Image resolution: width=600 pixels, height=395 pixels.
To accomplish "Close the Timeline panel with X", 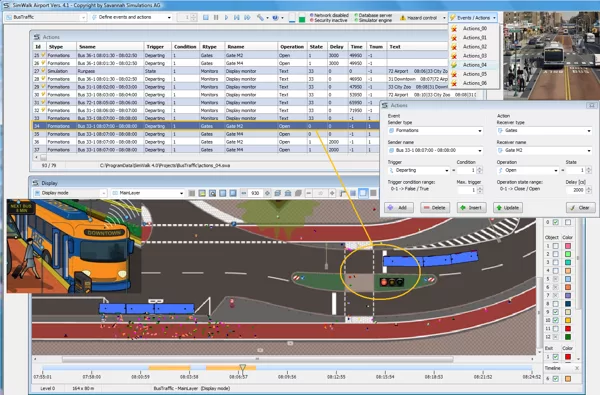I will pyautogui.click(x=577, y=368).
